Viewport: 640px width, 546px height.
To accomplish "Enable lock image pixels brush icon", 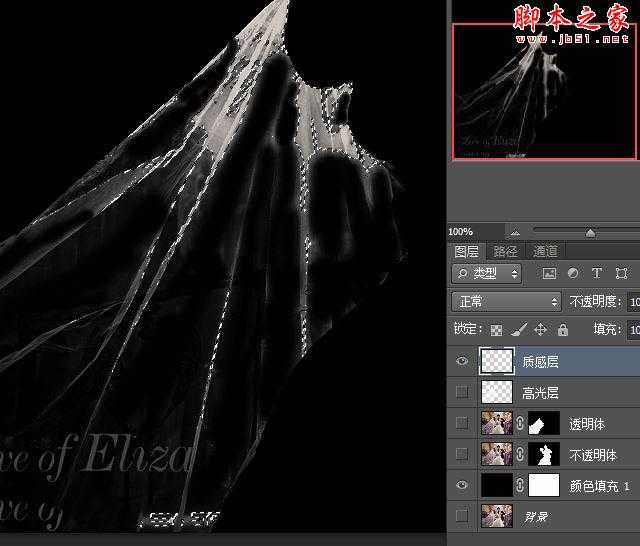I will coord(519,329).
